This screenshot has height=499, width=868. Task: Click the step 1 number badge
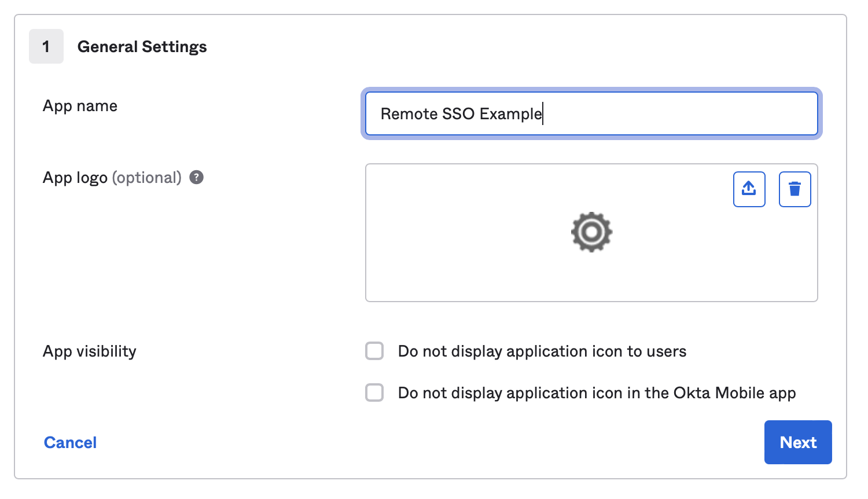46,46
